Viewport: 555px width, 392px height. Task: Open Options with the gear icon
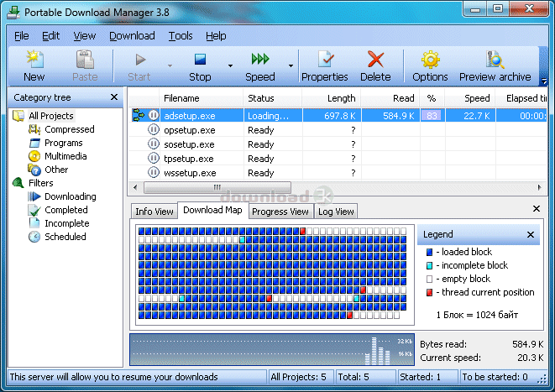click(430, 60)
